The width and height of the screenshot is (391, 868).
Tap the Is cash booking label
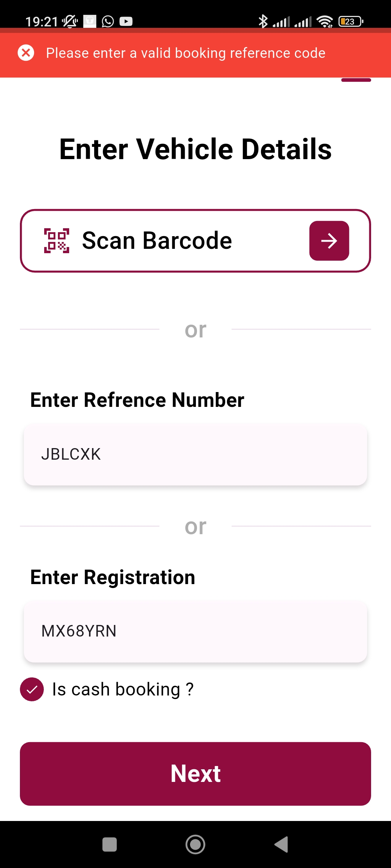tap(123, 689)
